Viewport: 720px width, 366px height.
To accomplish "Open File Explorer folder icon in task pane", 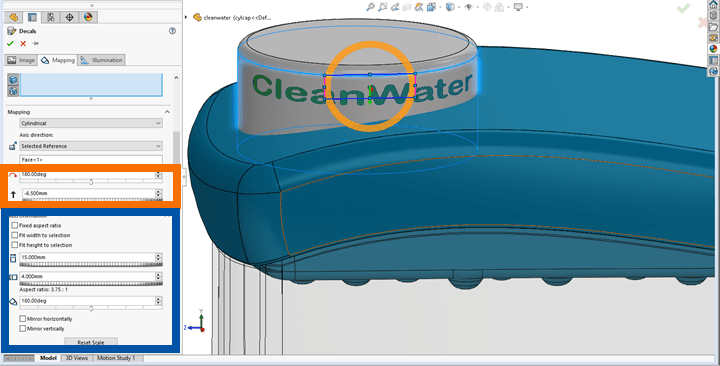I will (713, 28).
